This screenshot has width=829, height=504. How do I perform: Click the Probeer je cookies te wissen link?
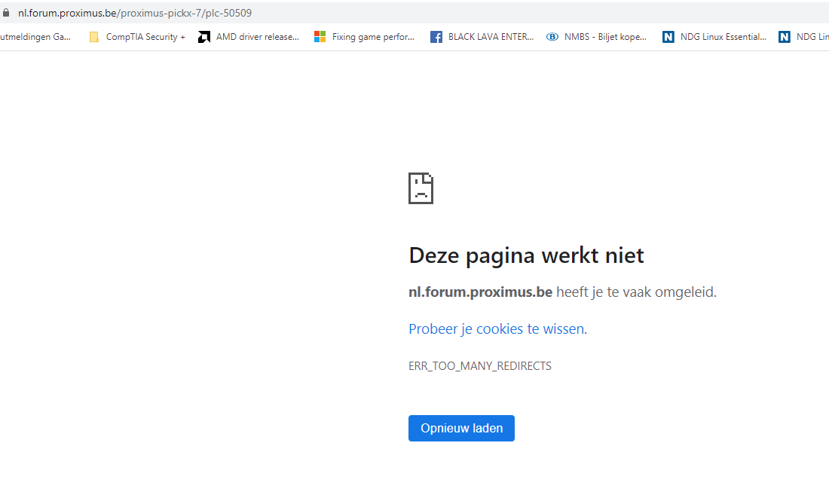point(496,329)
